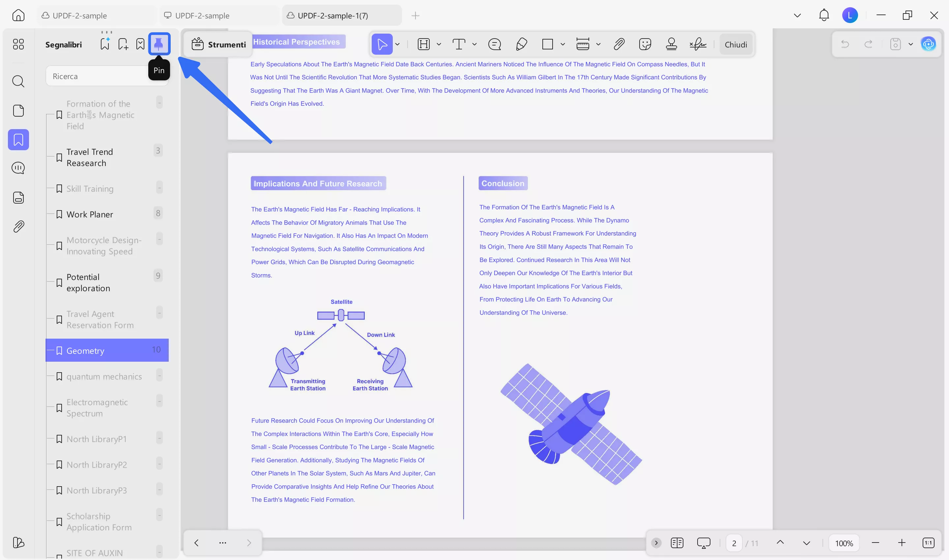Open the Strumenti tools button
This screenshot has height=560, width=949.
[218, 44]
